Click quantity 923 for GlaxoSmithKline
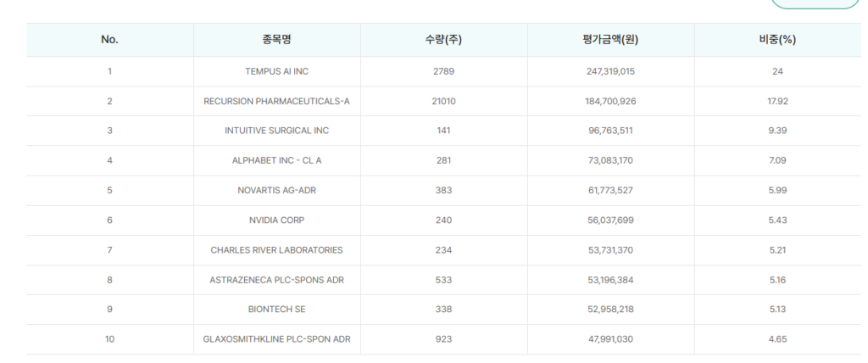The image size is (868, 363). coord(443,339)
